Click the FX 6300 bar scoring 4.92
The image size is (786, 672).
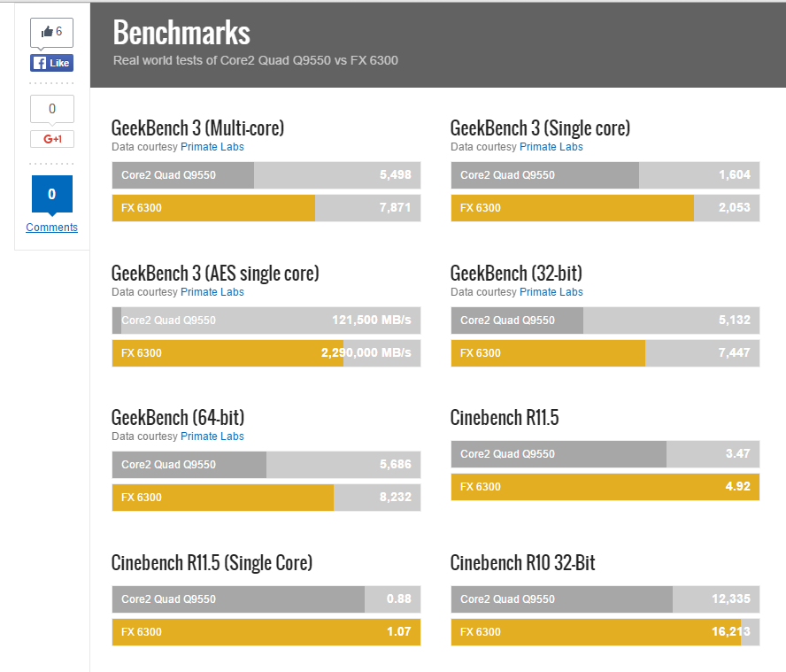(x=605, y=487)
